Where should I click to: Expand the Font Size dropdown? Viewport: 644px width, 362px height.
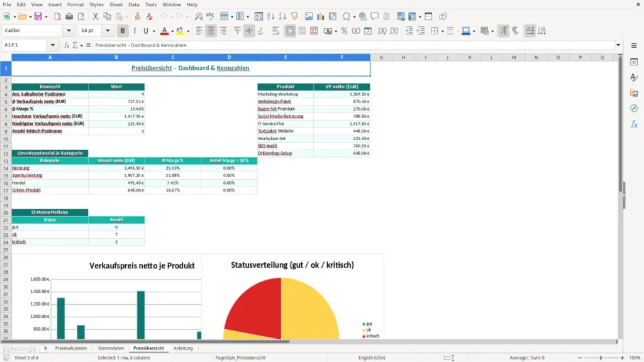pos(108,30)
